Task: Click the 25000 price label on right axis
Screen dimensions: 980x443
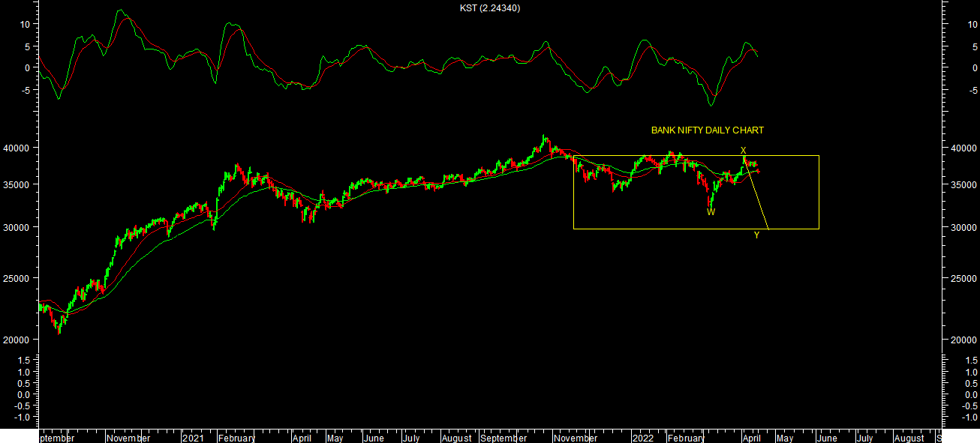Action: click(x=960, y=279)
